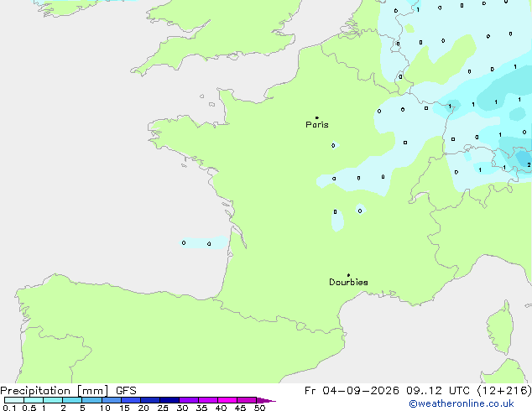Select the forecast date 04-09-2026 text
Viewport: 532px width, 411px height.
[x=361, y=391]
